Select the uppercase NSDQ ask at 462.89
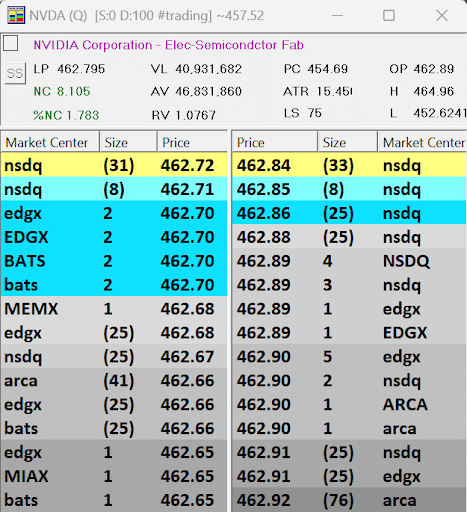This screenshot has height=512, width=467. click(x=349, y=261)
